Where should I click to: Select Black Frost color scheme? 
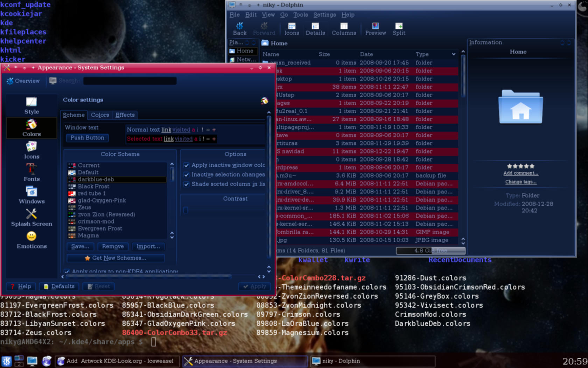point(117,186)
